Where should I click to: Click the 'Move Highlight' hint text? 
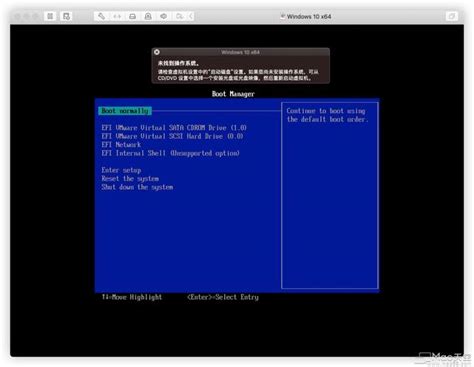click(x=137, y=297)
